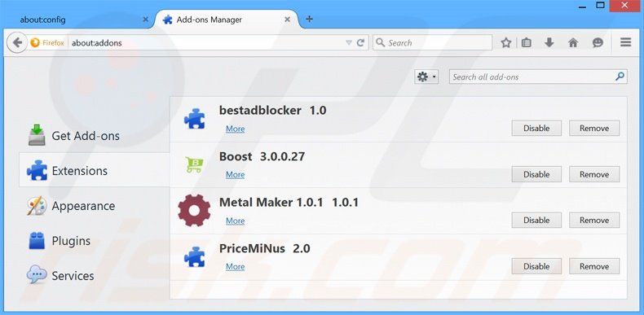
Task: Go back with the back arrow button
Action: [17, 42]
